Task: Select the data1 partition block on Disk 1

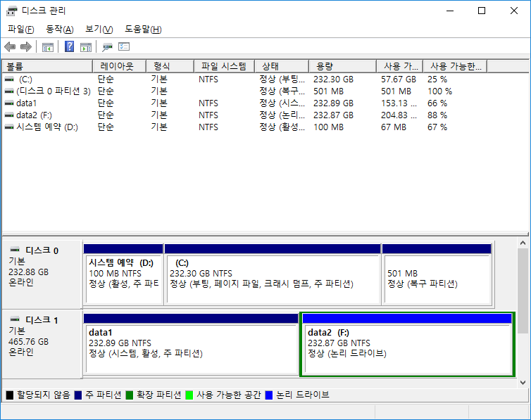Action: (x=190, y=343)
